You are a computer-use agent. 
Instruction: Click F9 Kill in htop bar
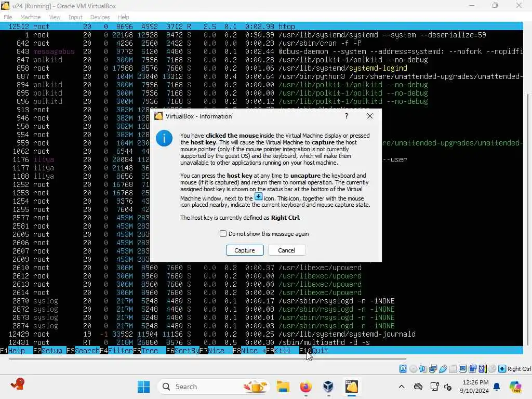(278, 351)
